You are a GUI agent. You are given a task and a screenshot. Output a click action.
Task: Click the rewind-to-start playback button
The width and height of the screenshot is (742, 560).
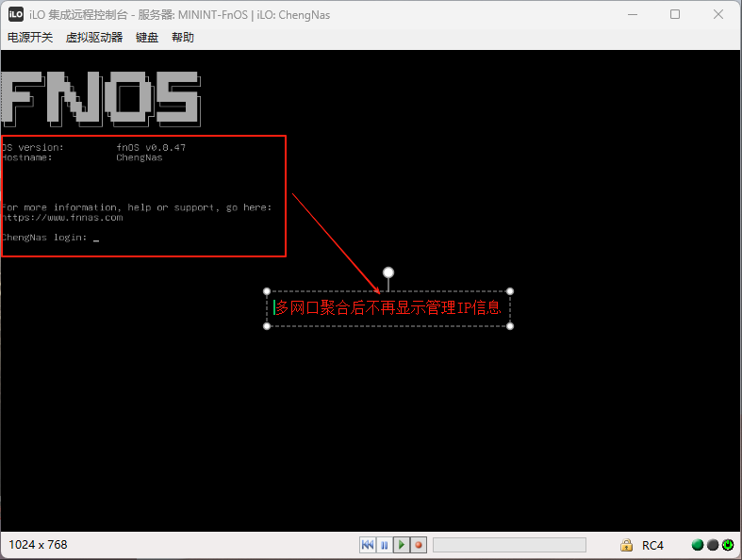click(368, 545)
